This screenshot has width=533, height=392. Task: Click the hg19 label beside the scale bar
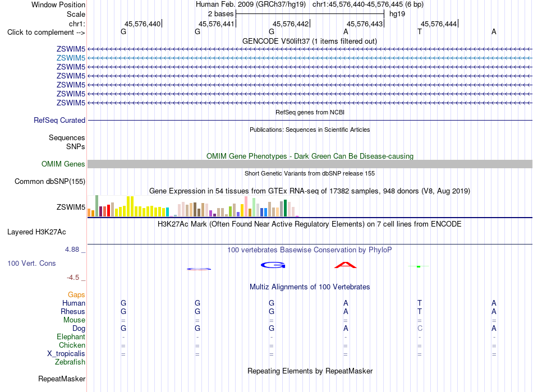397,14
